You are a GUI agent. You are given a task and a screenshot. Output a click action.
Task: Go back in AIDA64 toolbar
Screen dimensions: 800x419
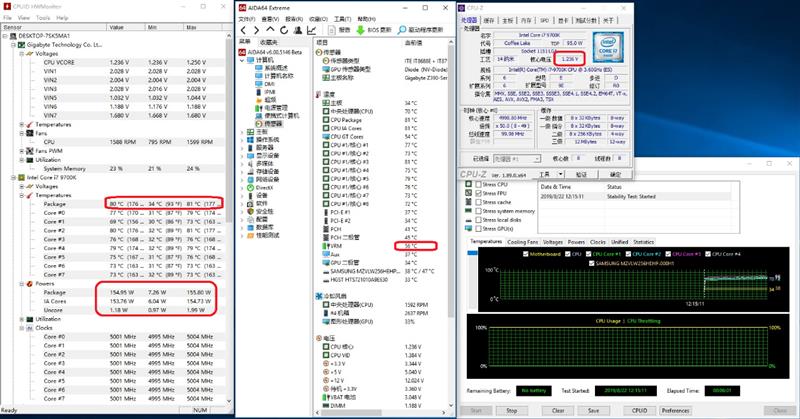[x=243, y=30]
